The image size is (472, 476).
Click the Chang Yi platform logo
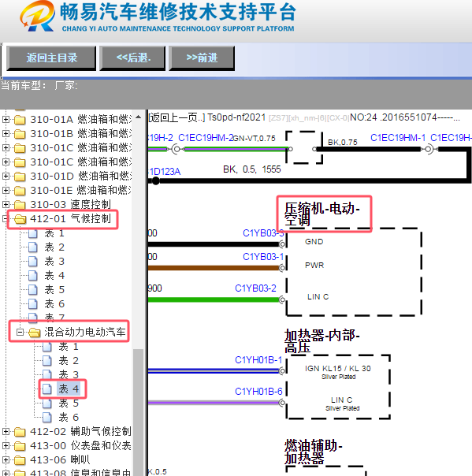tap(38, 16)
